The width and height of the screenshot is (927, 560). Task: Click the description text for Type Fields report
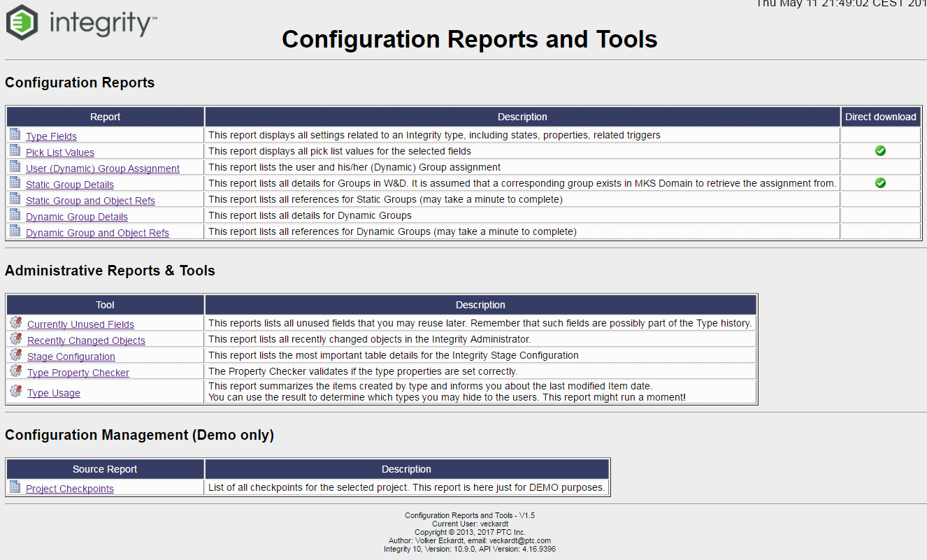tap(434, 134)
